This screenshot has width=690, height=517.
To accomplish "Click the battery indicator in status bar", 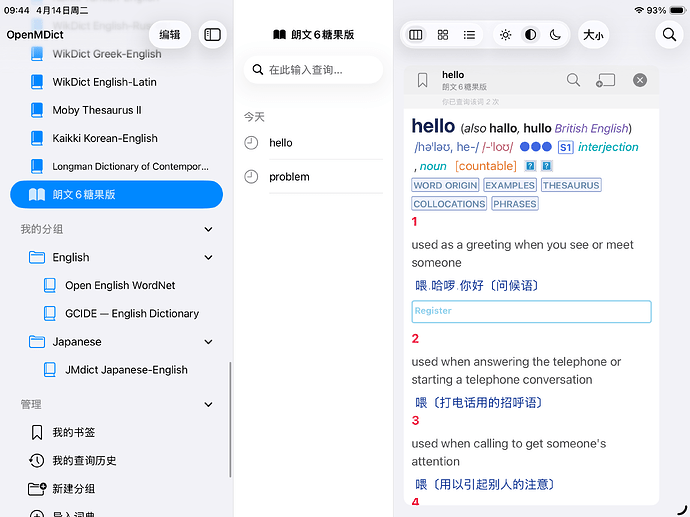I will [x=677, y=10].
